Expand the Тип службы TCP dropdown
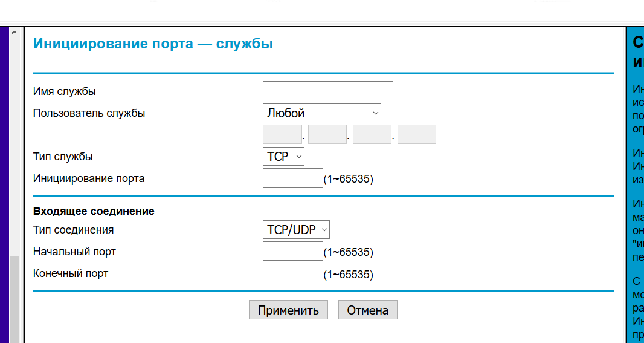This screenshot has width=644, height=343. pyautogui.click(x=283, y=157)
